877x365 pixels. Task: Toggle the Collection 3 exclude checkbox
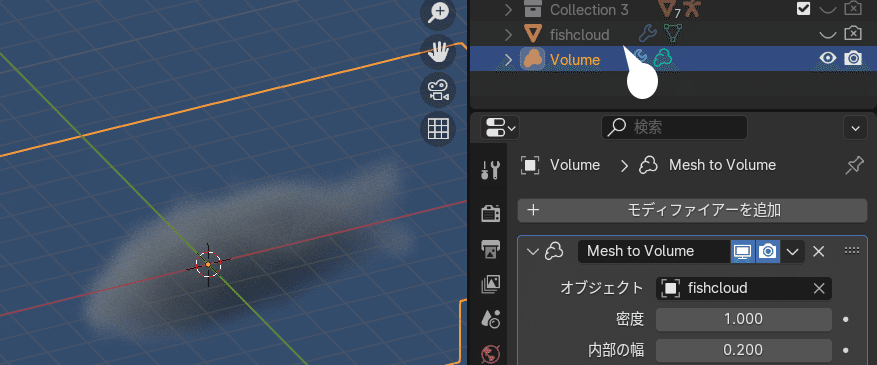[x=803, y=9]
